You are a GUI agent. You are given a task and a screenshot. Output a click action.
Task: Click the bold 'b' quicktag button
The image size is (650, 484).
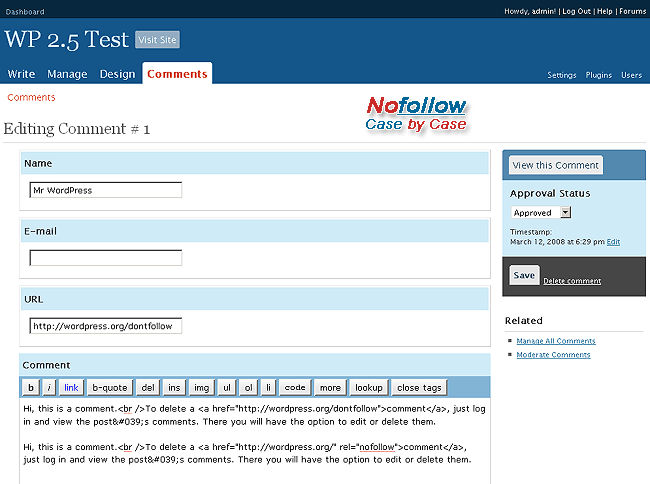point(31,387)
